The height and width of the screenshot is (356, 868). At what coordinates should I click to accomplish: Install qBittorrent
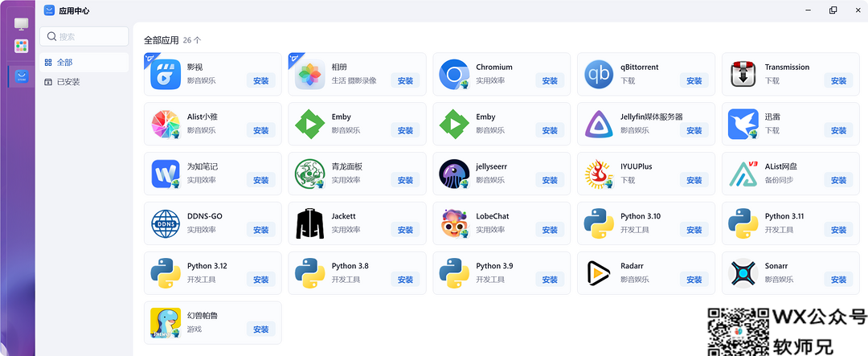[x=694, y=81]
